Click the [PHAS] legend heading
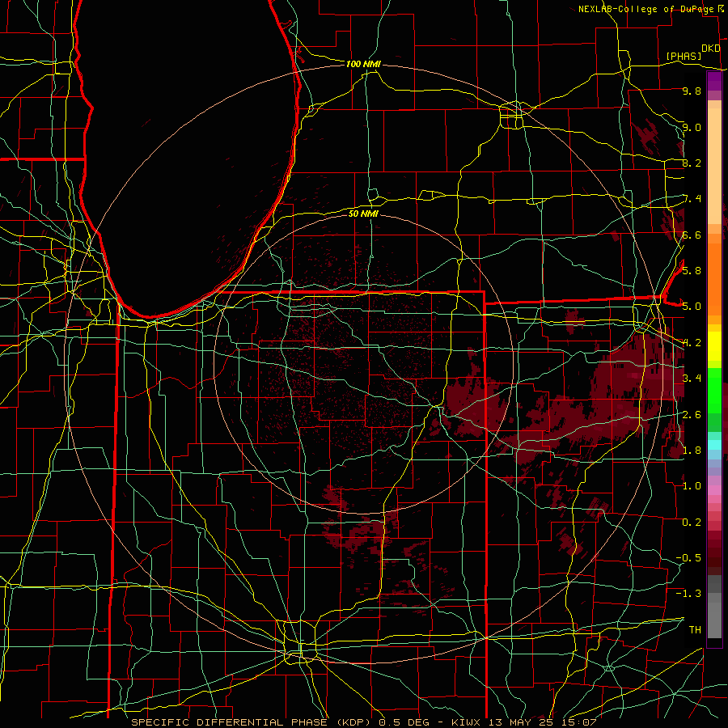 (x=684, y=56)
